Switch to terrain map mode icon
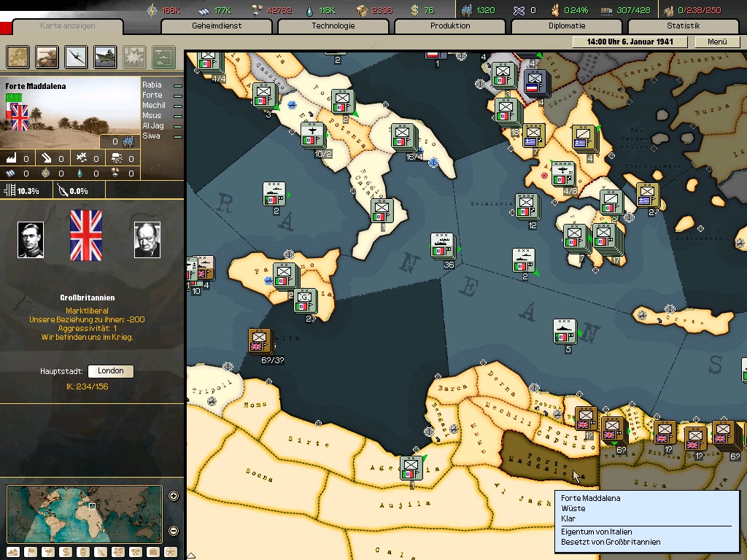This screenshot has height=560, width=747. (14, 552)
